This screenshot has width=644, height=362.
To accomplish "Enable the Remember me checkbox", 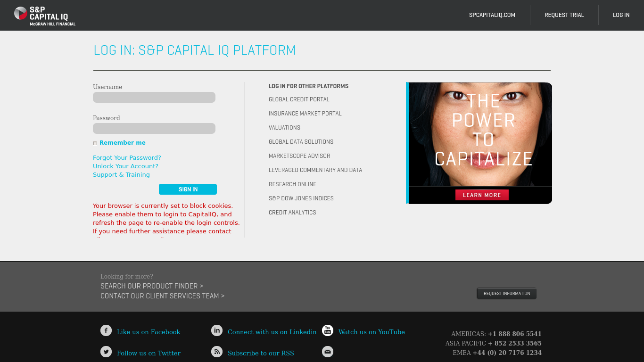I will pyautogui.click(x=95, y=143).
